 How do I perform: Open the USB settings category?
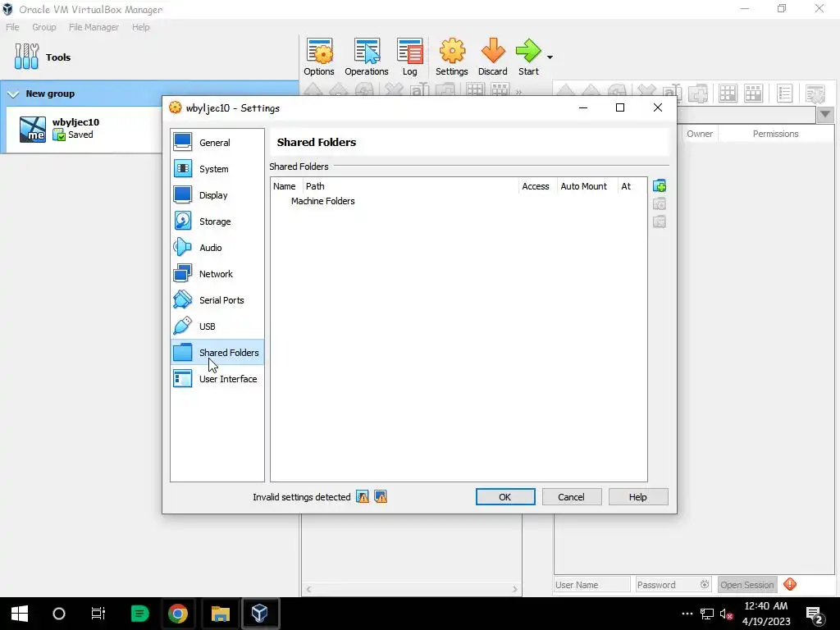(x=217, y=326)
